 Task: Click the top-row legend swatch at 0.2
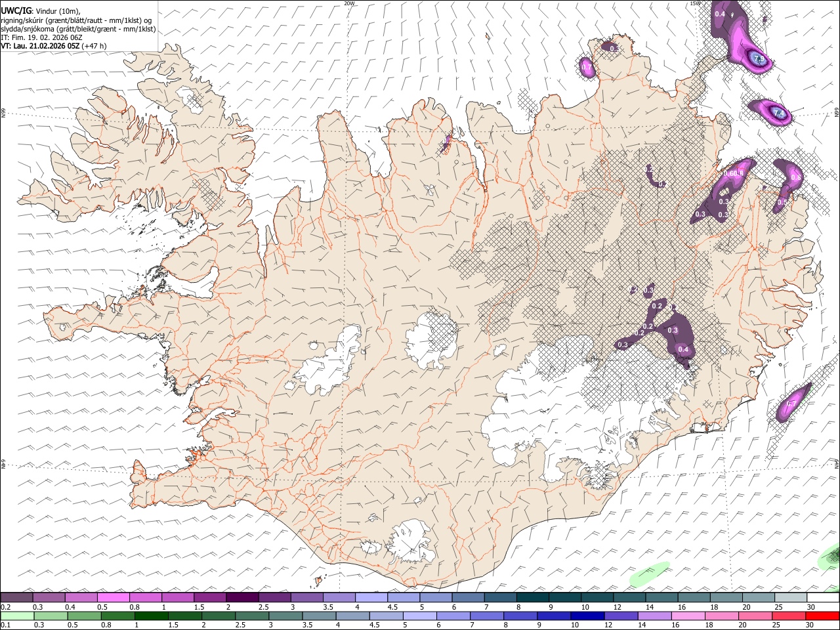pos(16,597)
